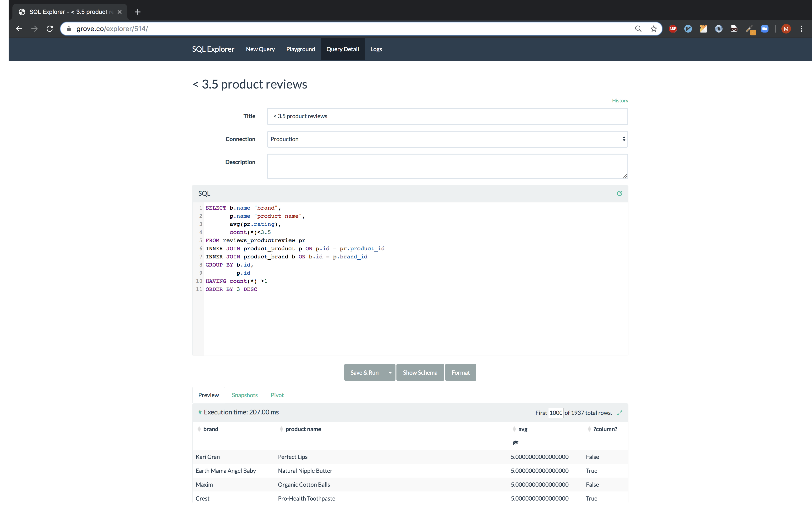The image size is (812, 513).
Task: Click the Zoom extension icon
Action: (x=765, y=29)
